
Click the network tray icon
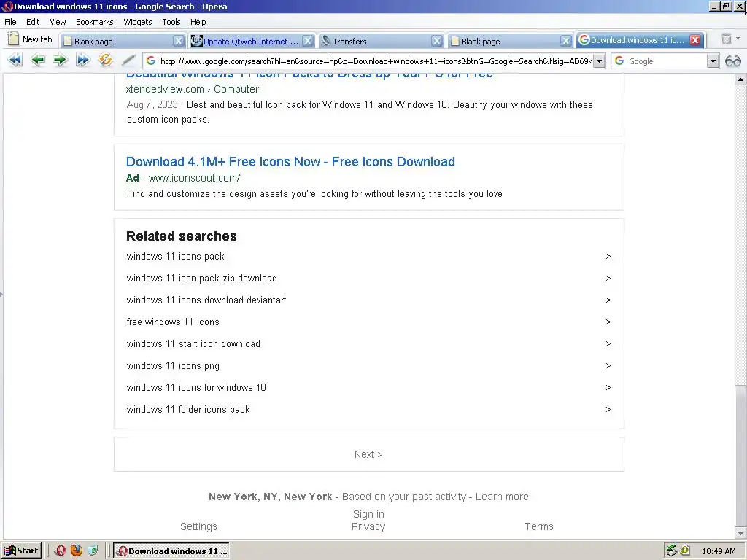[x=672, y=551]
